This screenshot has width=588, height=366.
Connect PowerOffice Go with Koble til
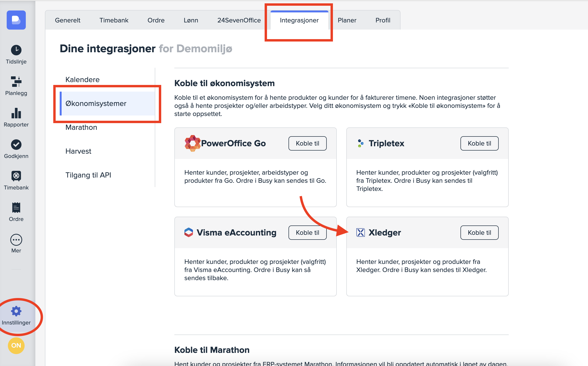click(x=307, y=143)
